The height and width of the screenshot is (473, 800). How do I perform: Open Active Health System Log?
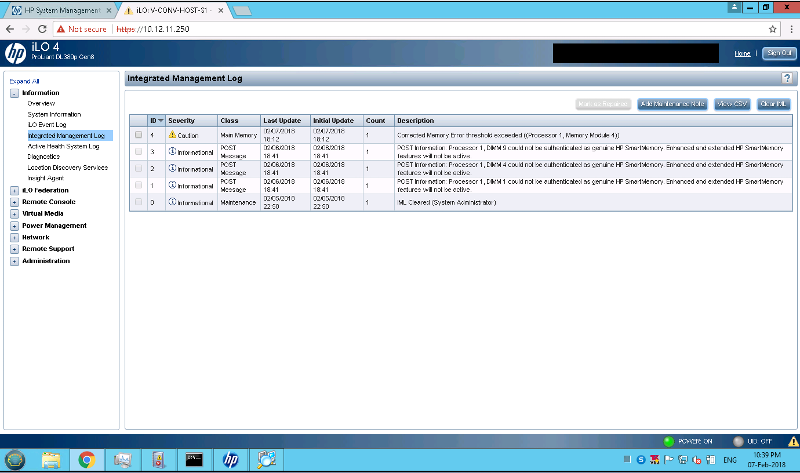tap(63, 146)
